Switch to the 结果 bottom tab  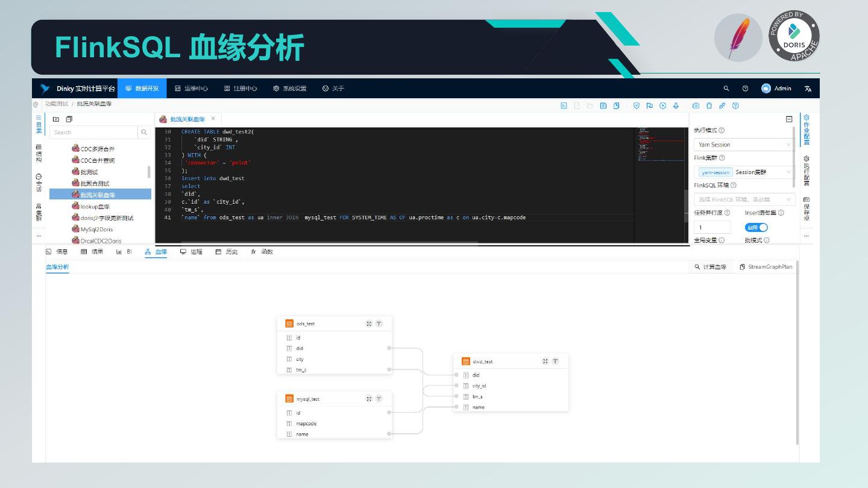pyautogui.click(x=92, y=252)
